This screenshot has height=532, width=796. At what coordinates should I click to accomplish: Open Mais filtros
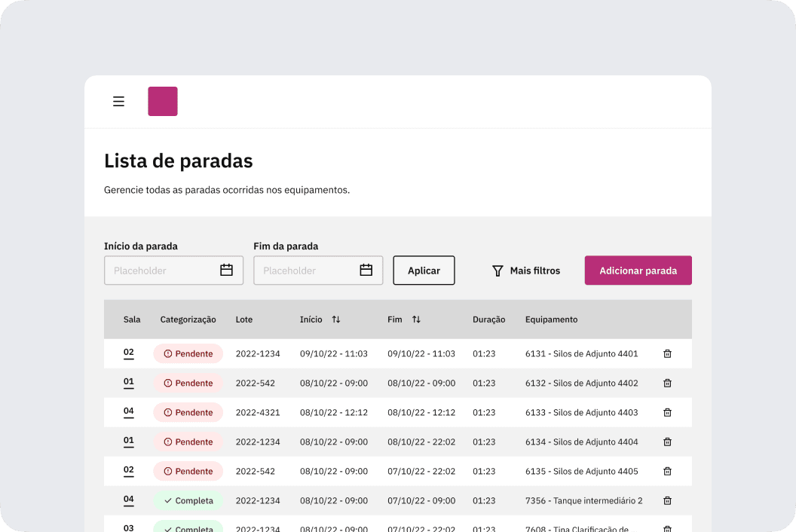[526, 271]
